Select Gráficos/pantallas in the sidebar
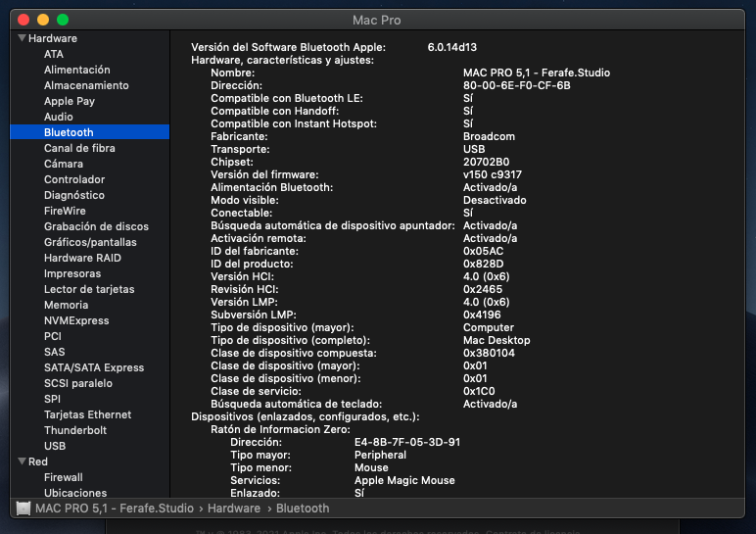Image resolution: width=756 pixels, height=534 pixels. click(90, 242)
